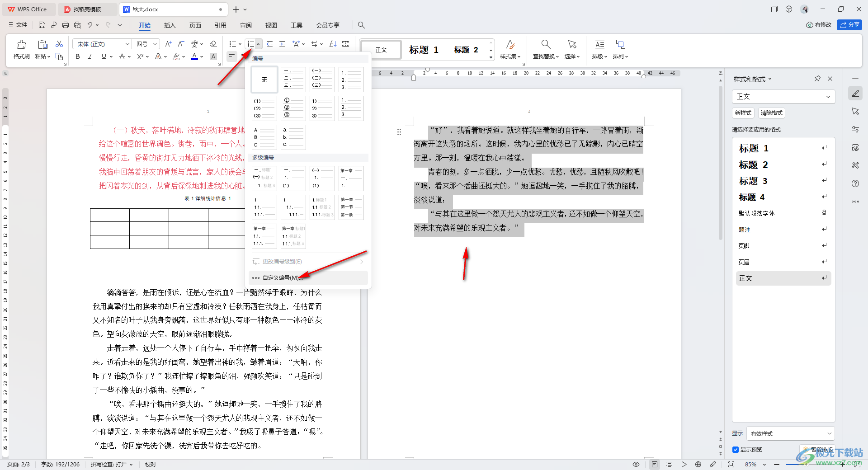Screen dimensions: 868x470
Task: Click the Select cursor icon in ribbon
Action: [x=572, y=44]
